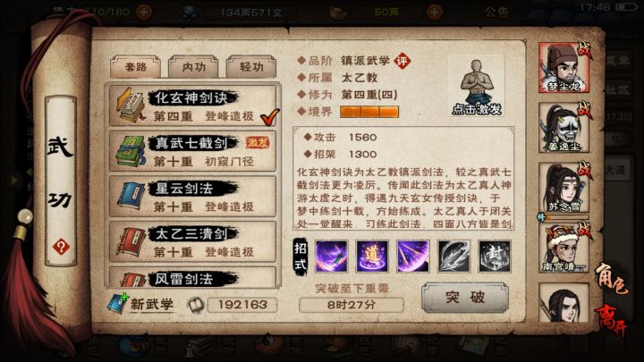Select 真武七截剑 in the skill list

[x=193, y=151]
